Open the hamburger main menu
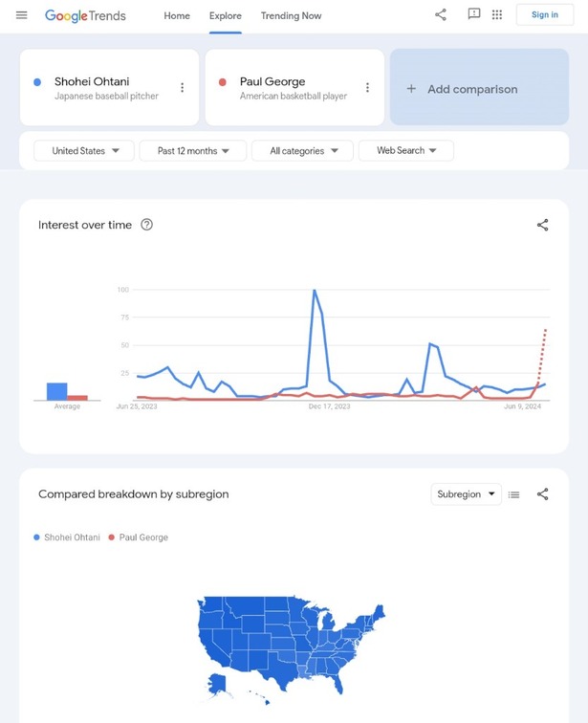Screen dimensions: 588x723 pyautogui.click(x=22, y=15)
